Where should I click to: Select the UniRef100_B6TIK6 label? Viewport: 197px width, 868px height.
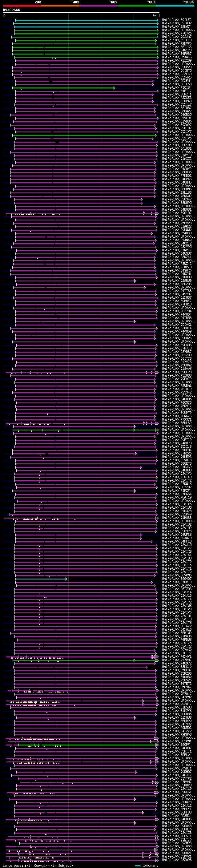point(177,47)
